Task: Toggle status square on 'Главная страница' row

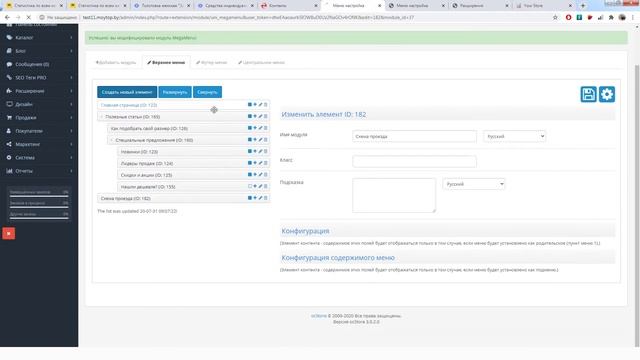Action: [250, 105]
